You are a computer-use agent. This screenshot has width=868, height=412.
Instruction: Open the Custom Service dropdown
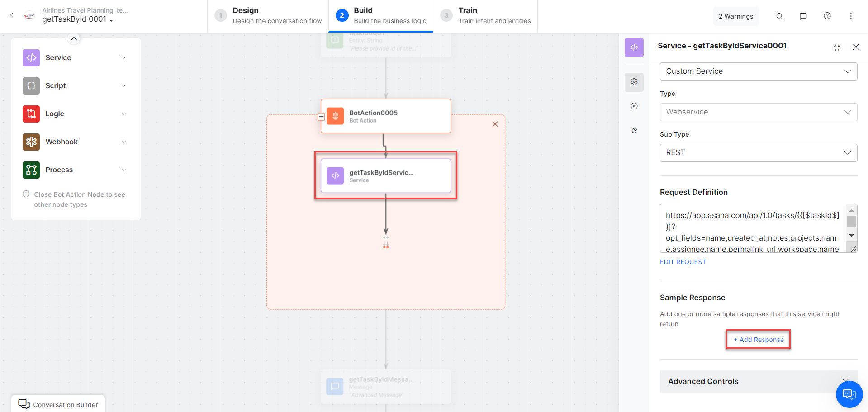(758, 71)
